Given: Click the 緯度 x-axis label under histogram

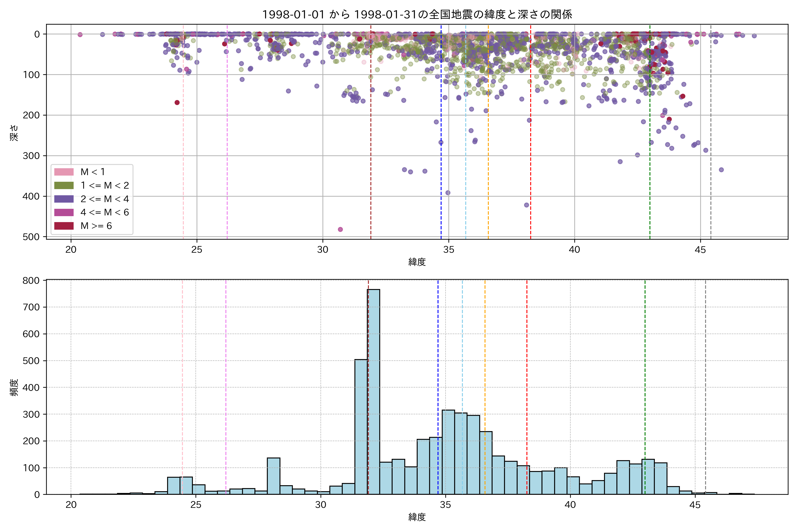Looking at the screenshot, I should pyautogui.click(x=417, y=517).
